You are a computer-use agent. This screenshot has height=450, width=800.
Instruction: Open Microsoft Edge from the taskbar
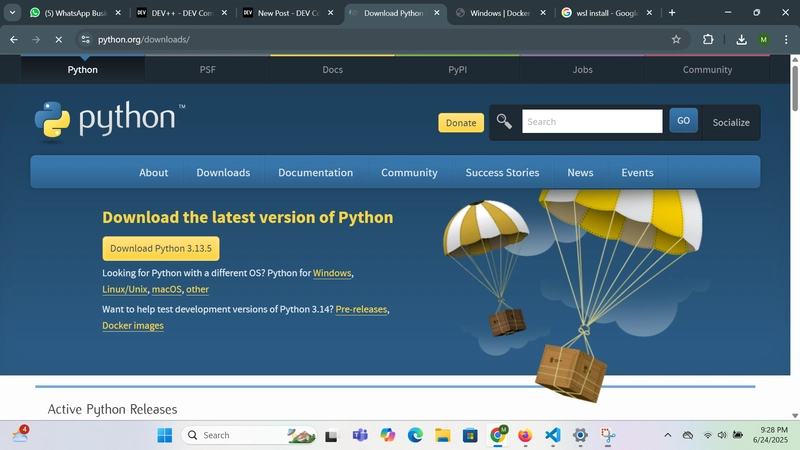point(415,435)
